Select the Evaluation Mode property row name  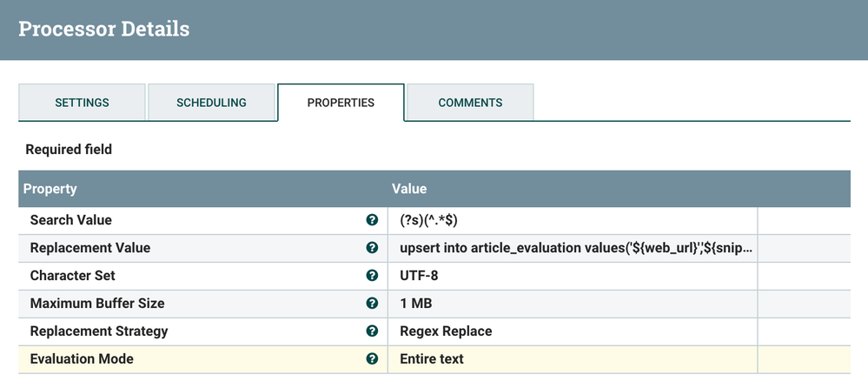pyautogui.click(x=82, y=359)
